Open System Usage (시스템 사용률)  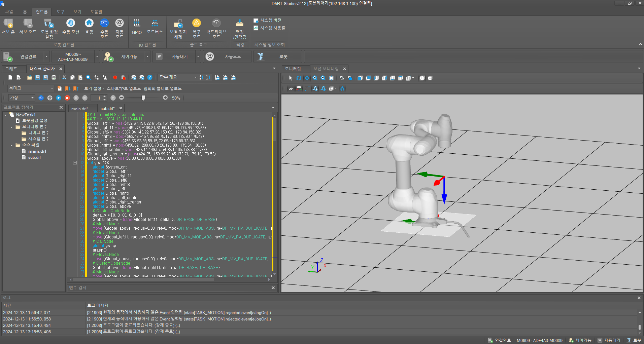tap(269, 28)
